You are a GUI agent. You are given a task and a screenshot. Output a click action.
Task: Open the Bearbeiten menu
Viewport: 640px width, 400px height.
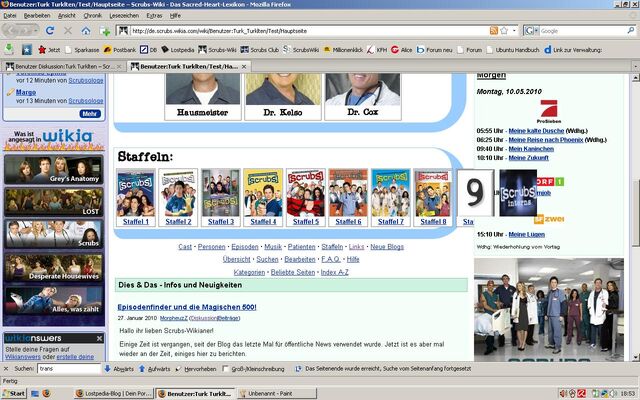(x=37, y=16)
